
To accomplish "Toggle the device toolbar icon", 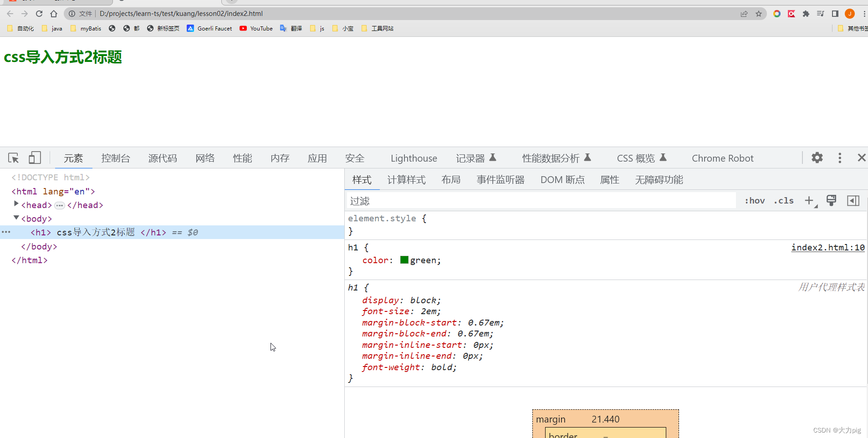I will [x=35, y=158].
